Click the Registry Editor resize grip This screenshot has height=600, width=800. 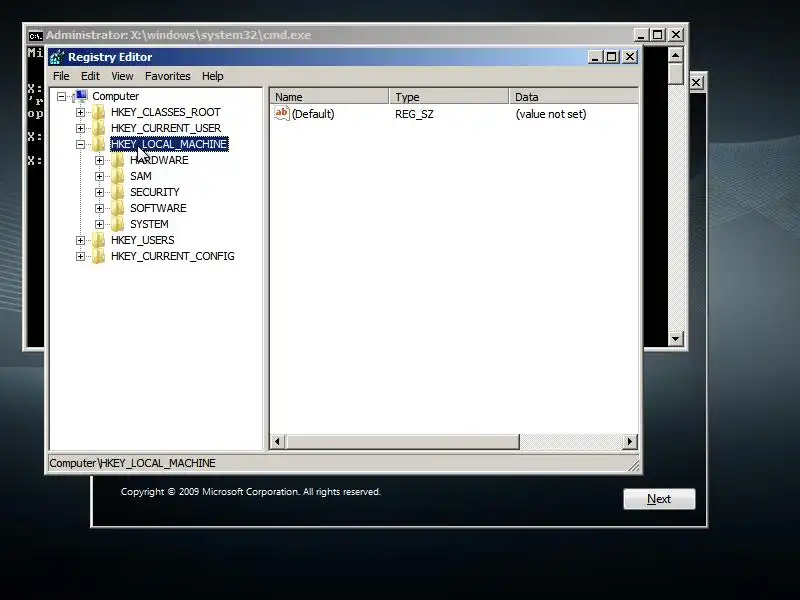[x=634, y=464]
